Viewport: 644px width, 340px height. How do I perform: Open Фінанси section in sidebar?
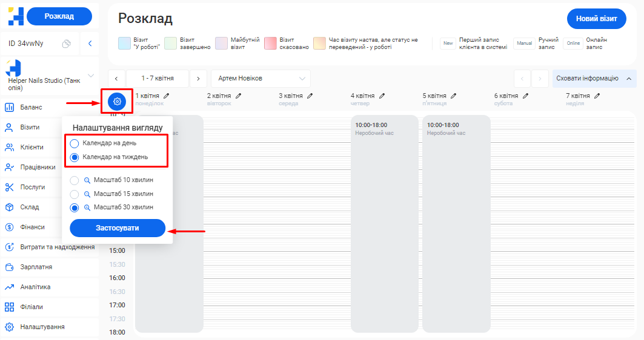coord(32,227)
